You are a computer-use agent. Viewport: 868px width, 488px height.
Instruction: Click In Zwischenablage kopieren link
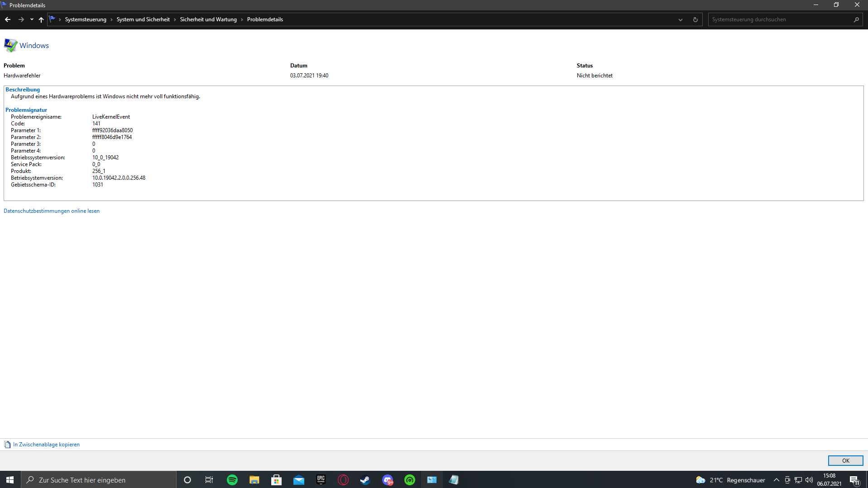pyautogui.click(x=46, y=445)
